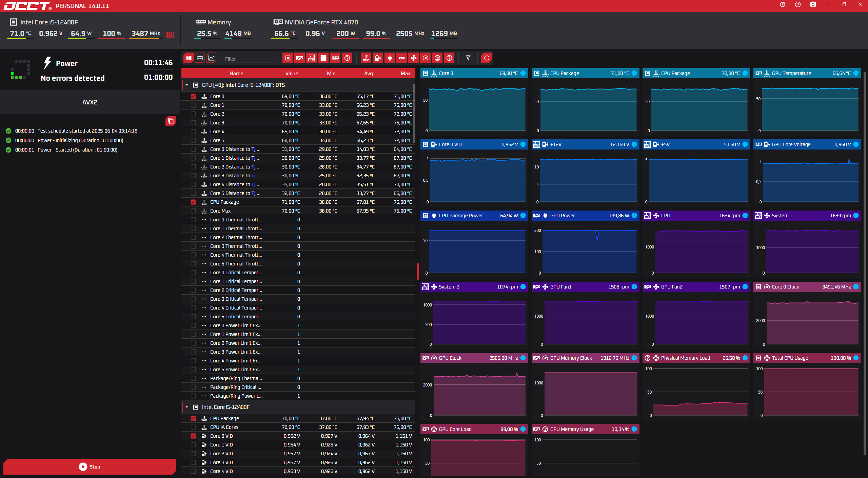Click the Filter text field

point(249,59)
